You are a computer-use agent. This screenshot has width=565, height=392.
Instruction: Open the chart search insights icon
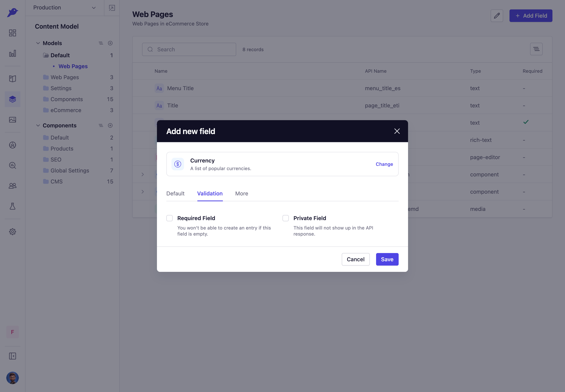(x=13, y=165)
